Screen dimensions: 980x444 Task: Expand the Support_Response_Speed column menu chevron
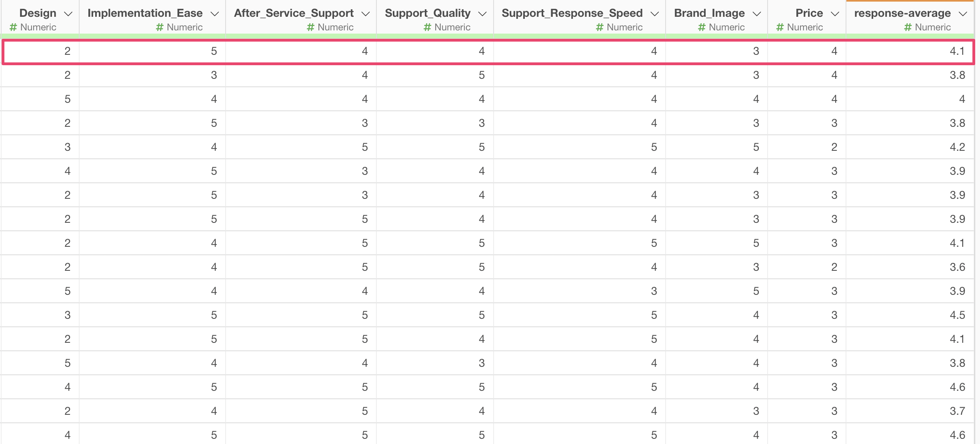click(655, 14)
